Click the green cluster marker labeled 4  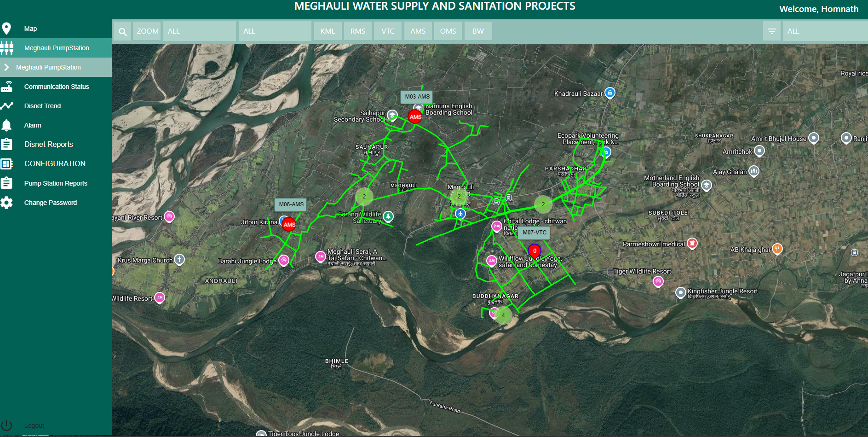click(503, 315)
